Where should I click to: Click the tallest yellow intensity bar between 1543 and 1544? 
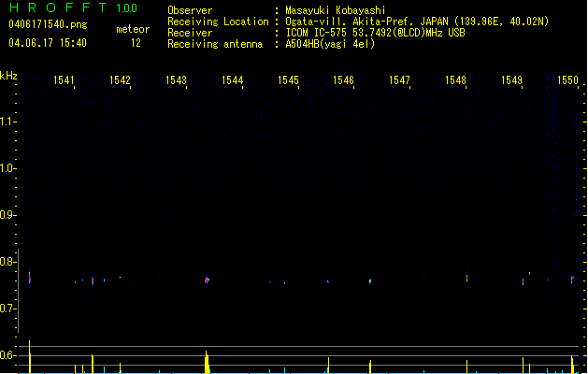207,363
